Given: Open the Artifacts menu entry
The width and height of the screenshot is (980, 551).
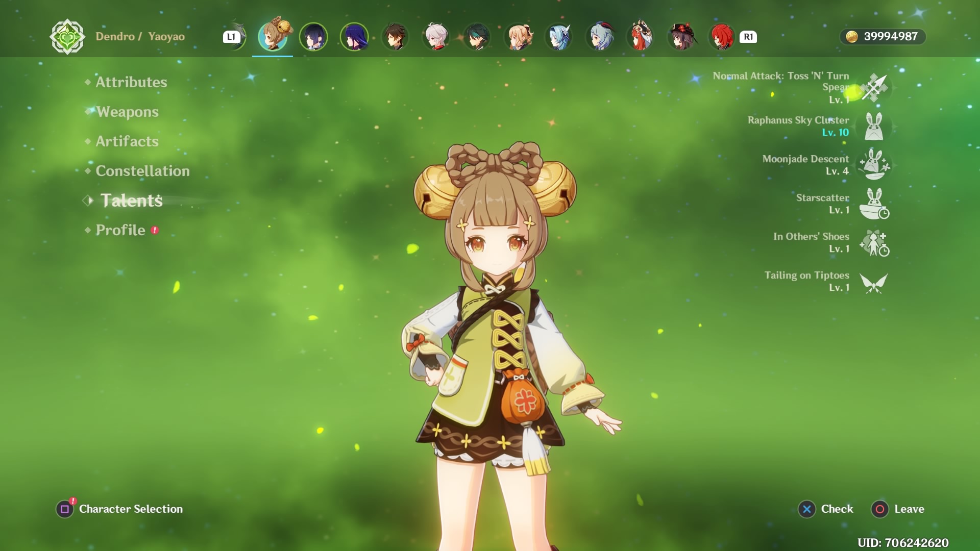Looking at the screenshot, I should [x=127, y=141].
